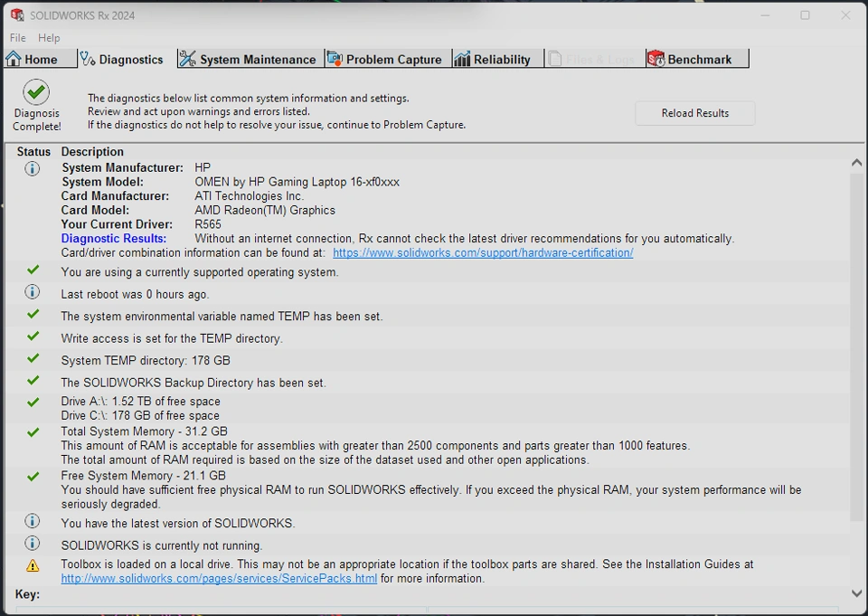This screenshot has height=616, width=868.
Task: Click the check icon beside Drive A free space
Action: [x=33, y=403]
